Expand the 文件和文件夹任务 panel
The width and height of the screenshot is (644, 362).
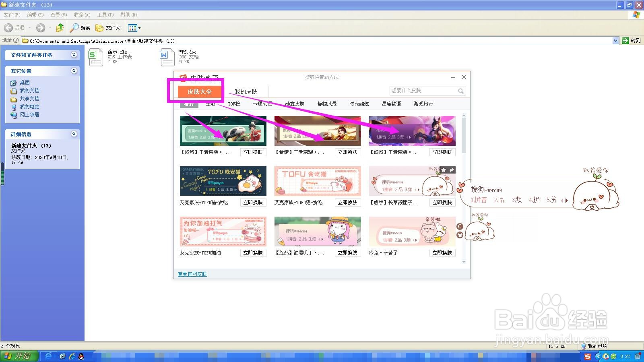point(74,55)
